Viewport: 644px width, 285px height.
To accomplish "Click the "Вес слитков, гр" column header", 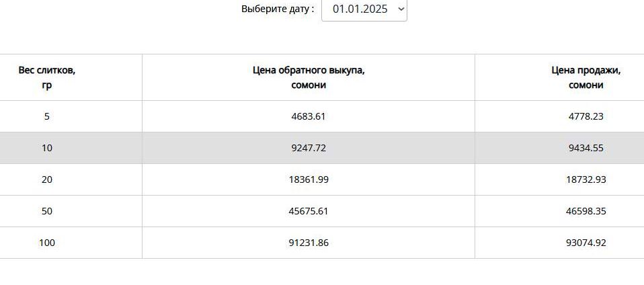I will pyautogui.click(x=46, y=77).
